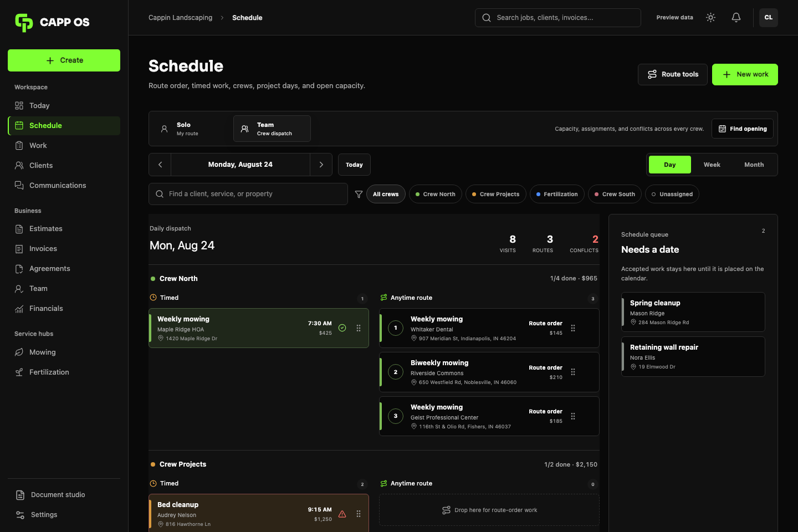The height and width of the screenshot is (532, 798).
Task: Open Spring cleanup queue card
Action: tap(693, 312)
